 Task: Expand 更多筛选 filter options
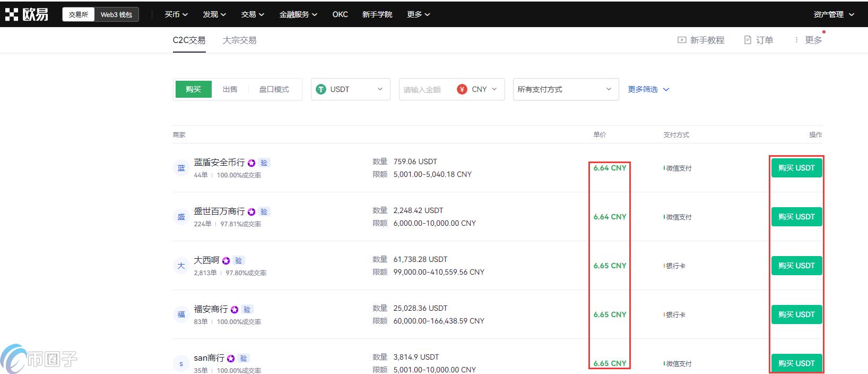coord(648,89)
